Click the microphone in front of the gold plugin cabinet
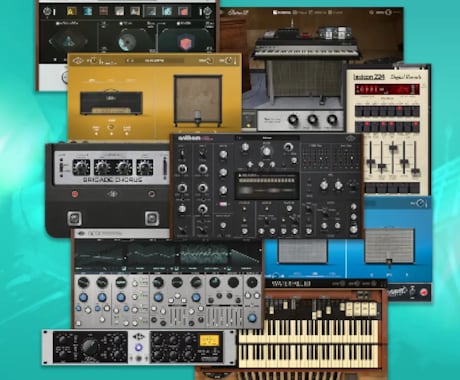This screenshot has height=380, width=460. (198, 117)
